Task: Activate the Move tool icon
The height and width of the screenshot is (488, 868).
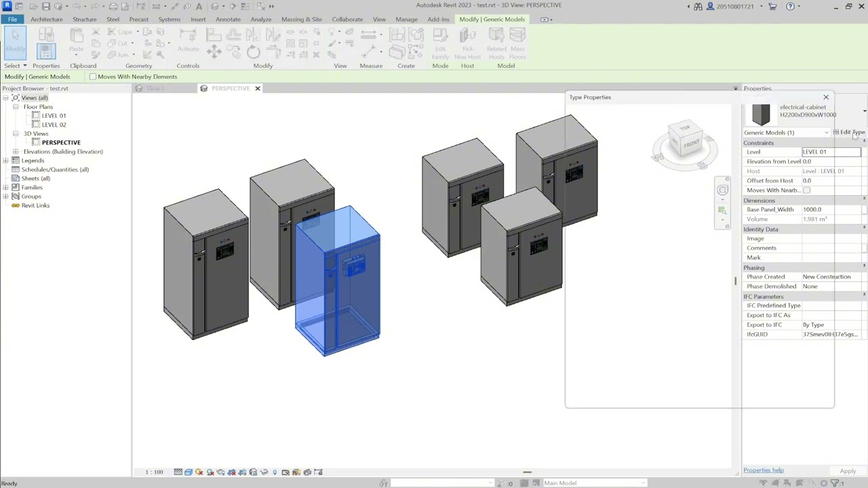Action: pyautogui.click(x=214, y=52)
